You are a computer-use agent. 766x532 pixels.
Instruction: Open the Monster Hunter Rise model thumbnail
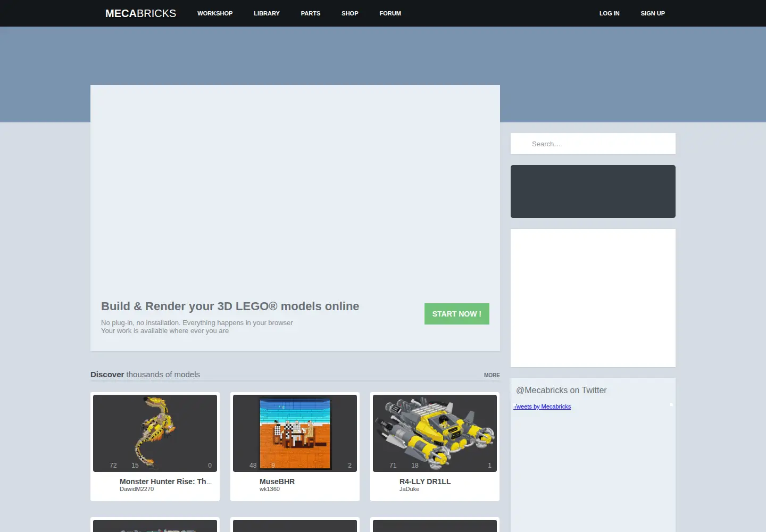[155, 433]
